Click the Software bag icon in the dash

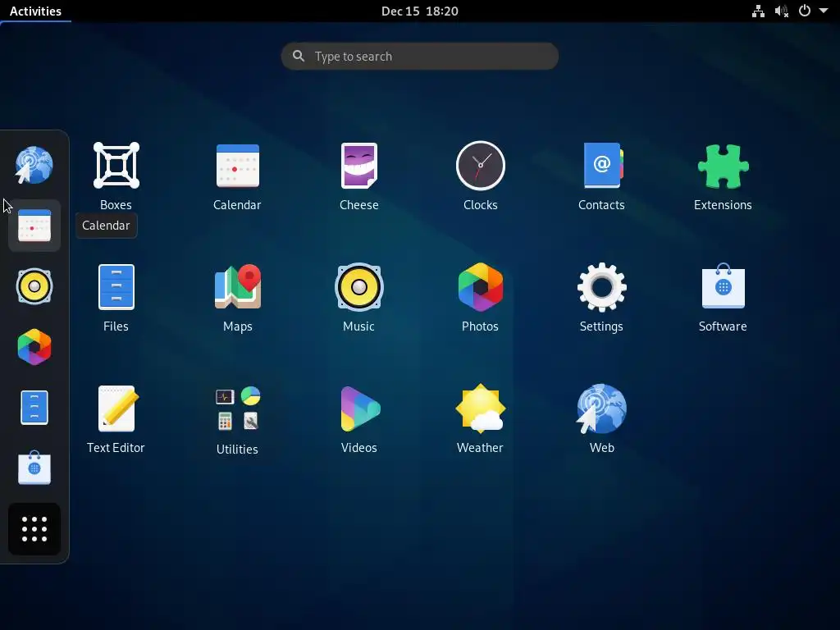[x=34, y=468]
